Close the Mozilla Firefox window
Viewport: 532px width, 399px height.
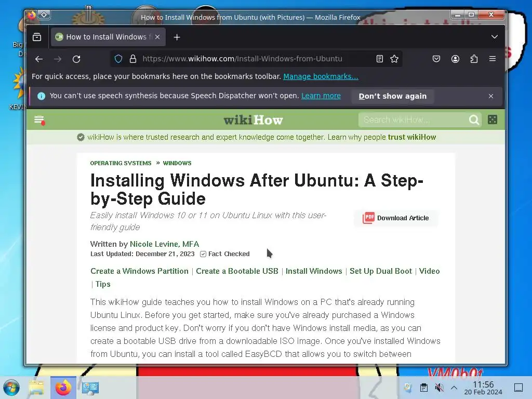pyautogui.click(x=491, y=15)
